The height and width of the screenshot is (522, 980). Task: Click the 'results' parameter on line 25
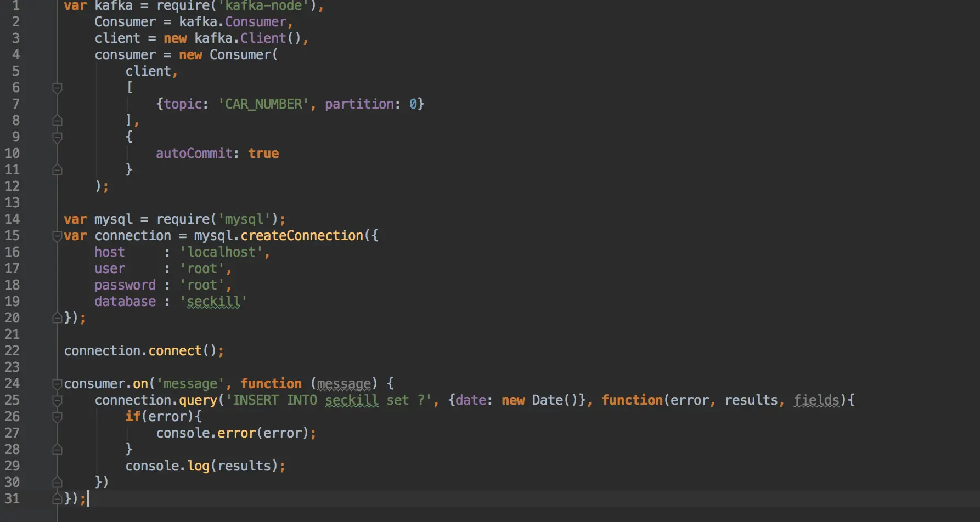(751, 400)
